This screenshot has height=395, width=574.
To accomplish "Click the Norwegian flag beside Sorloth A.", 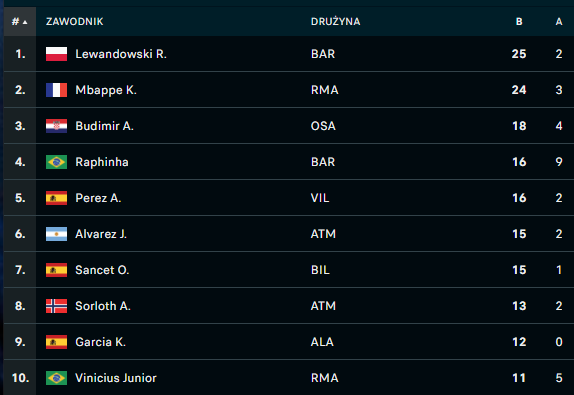I will [56, 306].
